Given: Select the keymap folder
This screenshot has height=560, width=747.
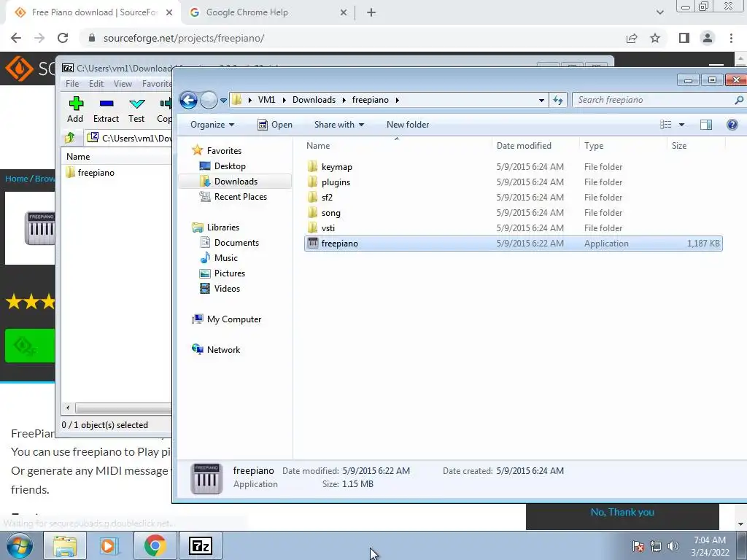Looking at the screenshot, I should (x=336, y=167).
